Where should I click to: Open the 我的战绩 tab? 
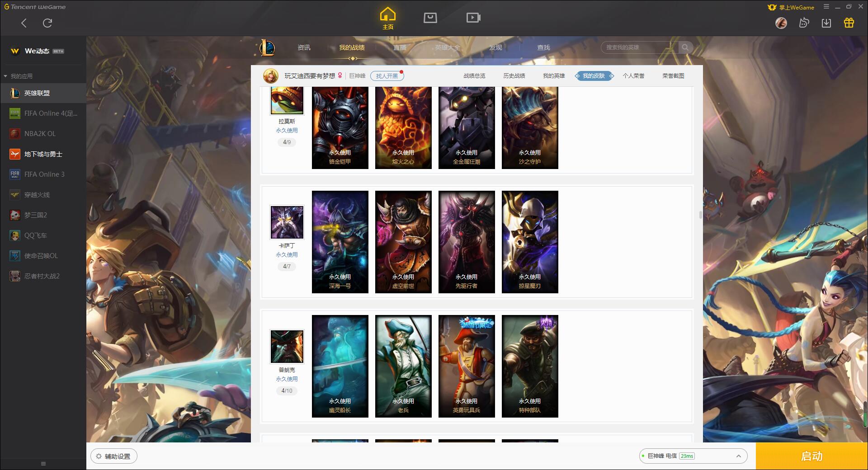(352, 47)
